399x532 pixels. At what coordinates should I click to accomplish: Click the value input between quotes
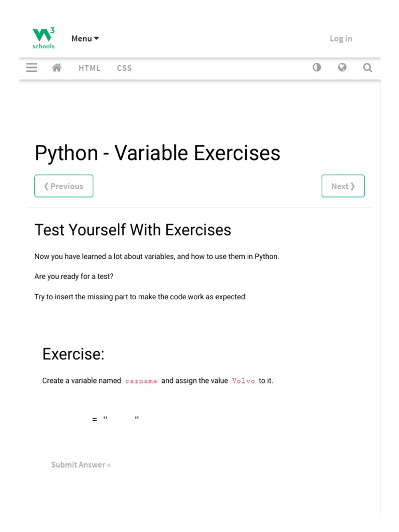pos(121,419)
